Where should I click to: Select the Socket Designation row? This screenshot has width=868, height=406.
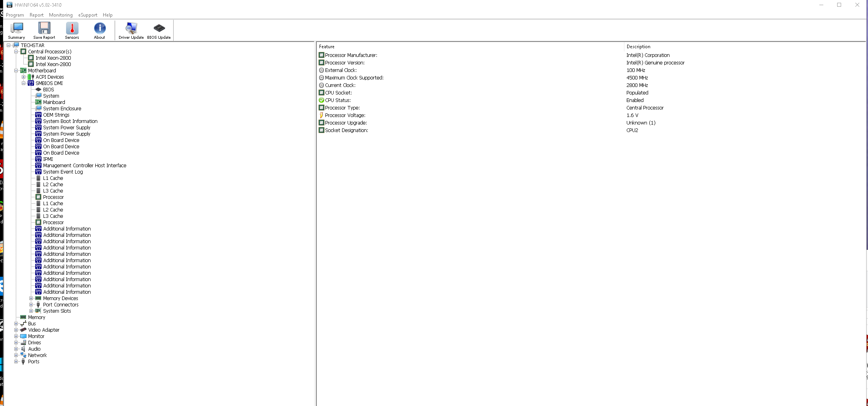pos(591,130)
